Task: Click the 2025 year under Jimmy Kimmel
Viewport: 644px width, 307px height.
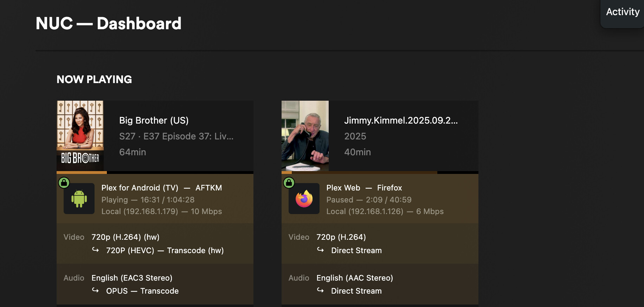Action: 355,136
